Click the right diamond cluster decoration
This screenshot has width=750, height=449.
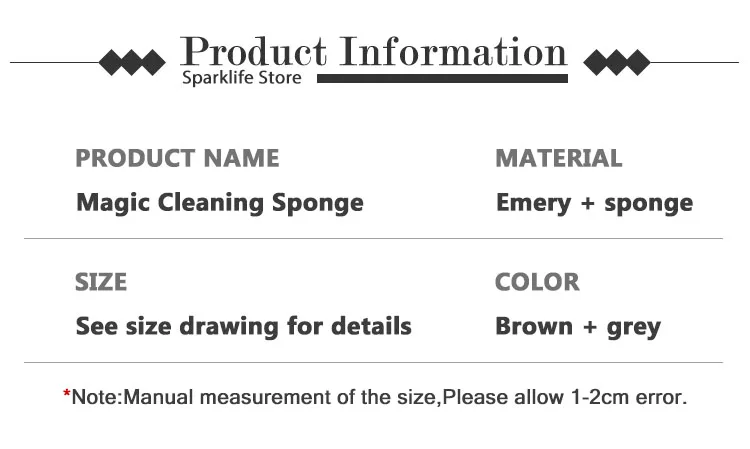616,63
